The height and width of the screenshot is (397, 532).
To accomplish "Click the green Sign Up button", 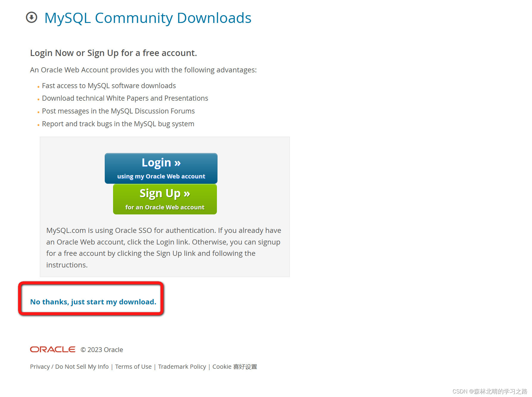I will click(165, 199).
